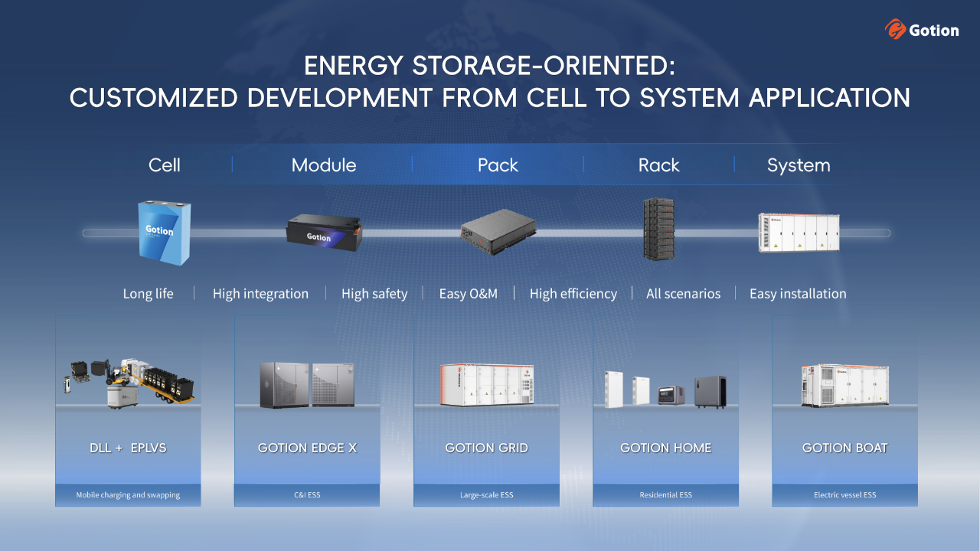Open the GOTION EDGE X card title

307,448
